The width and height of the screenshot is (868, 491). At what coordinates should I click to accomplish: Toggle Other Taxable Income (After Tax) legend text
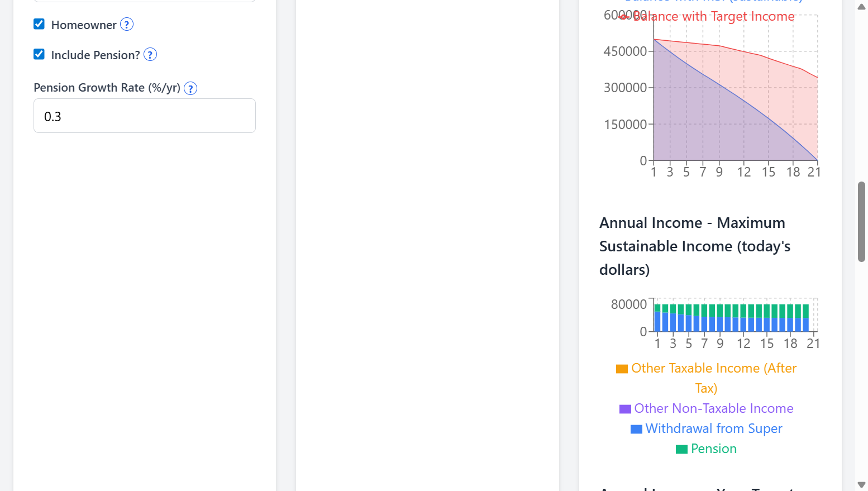pyautogui.click(x=713, y=369)
